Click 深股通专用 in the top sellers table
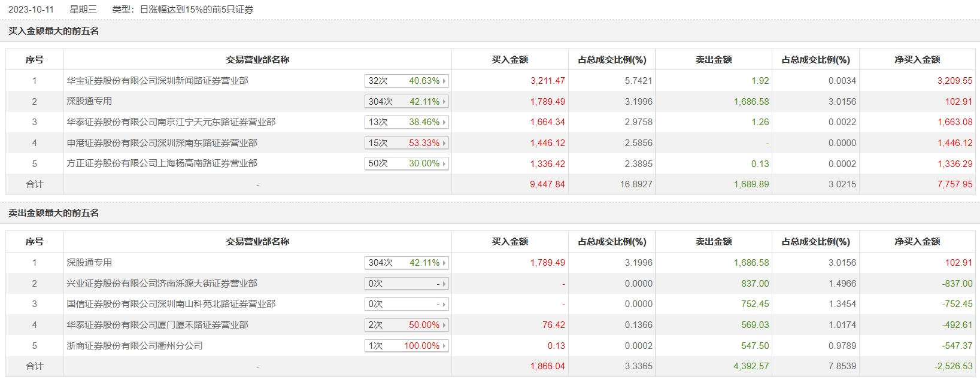The width and height of the screenshot is (980, 380). (x=89, y=263)
